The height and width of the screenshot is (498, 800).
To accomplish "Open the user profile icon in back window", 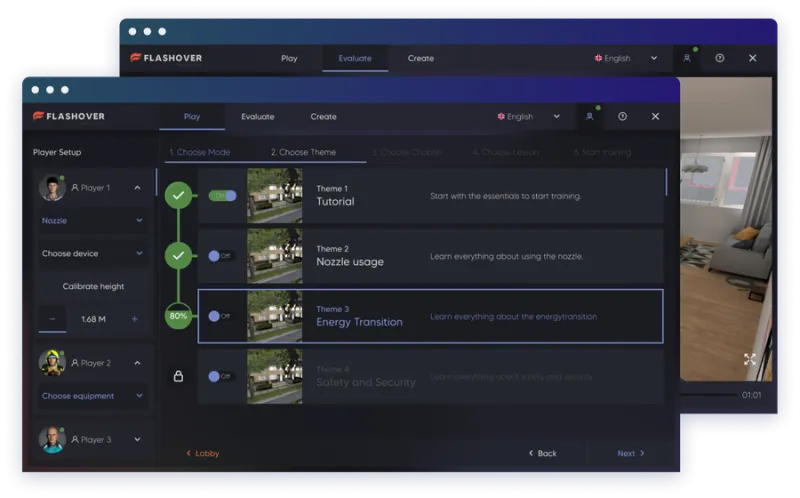I will (687, 58).
